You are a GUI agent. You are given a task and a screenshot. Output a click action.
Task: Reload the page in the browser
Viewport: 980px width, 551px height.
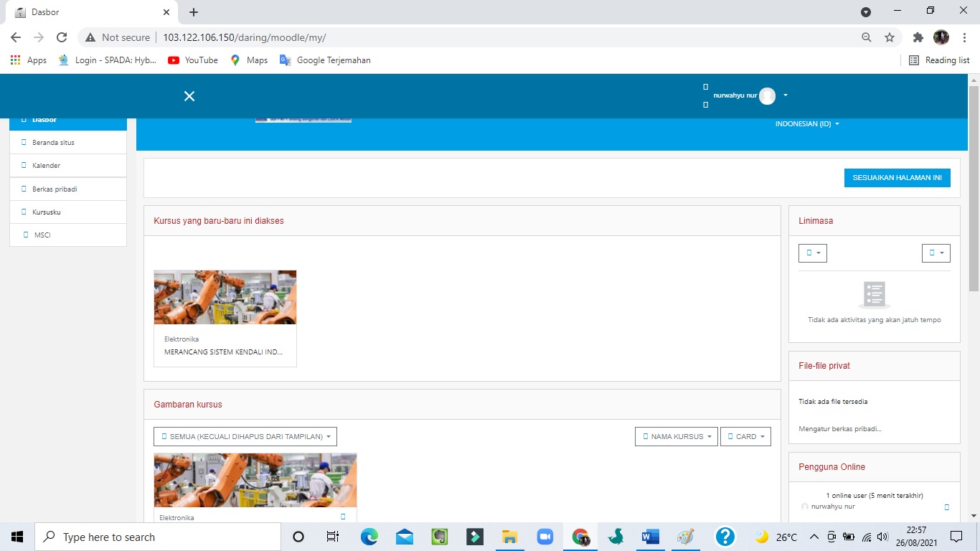click(x=62, y=37)
